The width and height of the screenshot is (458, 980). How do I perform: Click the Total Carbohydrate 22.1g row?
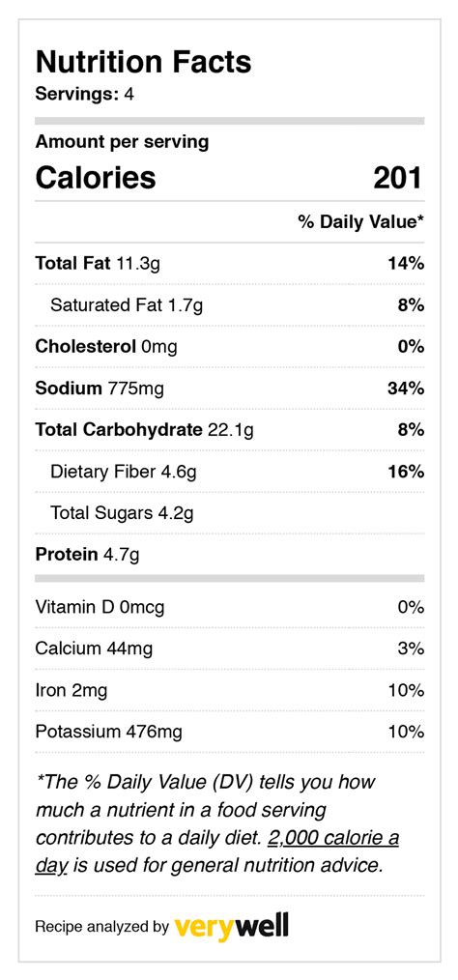(230, 429)
